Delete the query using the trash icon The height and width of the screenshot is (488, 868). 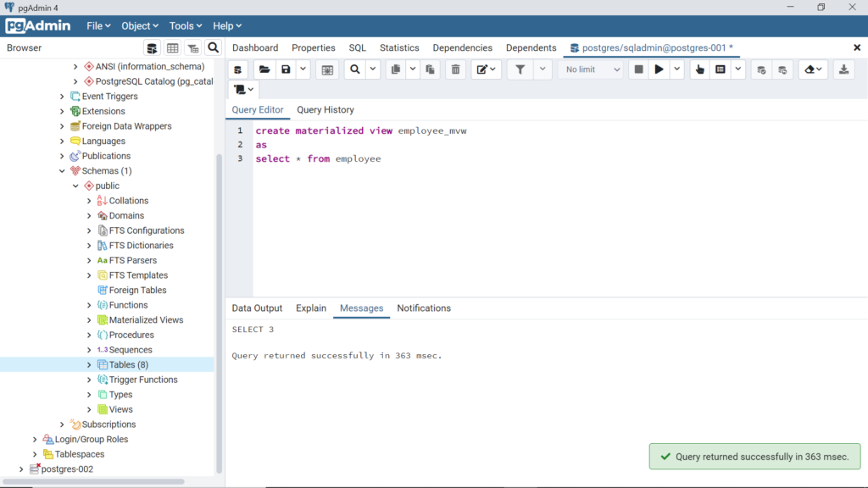coord(455,69)
